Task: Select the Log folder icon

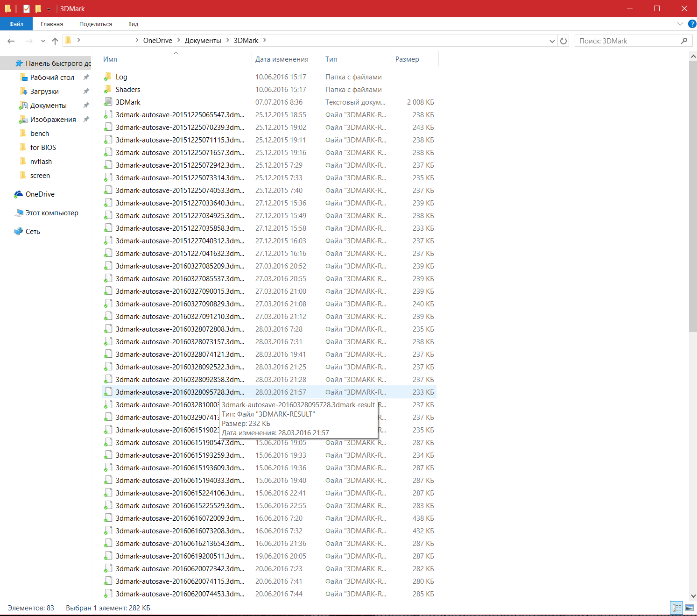Action: pos(108,77)
